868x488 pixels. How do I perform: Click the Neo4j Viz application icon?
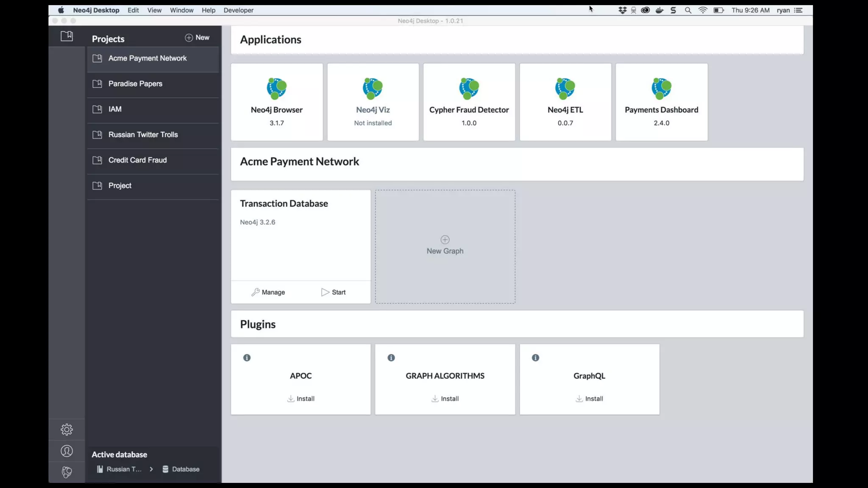click(373, 88)
